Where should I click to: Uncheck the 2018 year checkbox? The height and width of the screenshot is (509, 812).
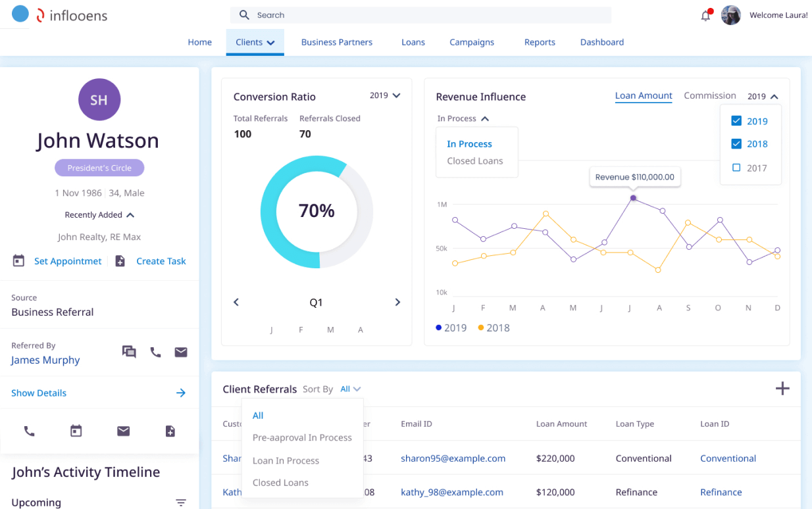[x=738, y=144]
